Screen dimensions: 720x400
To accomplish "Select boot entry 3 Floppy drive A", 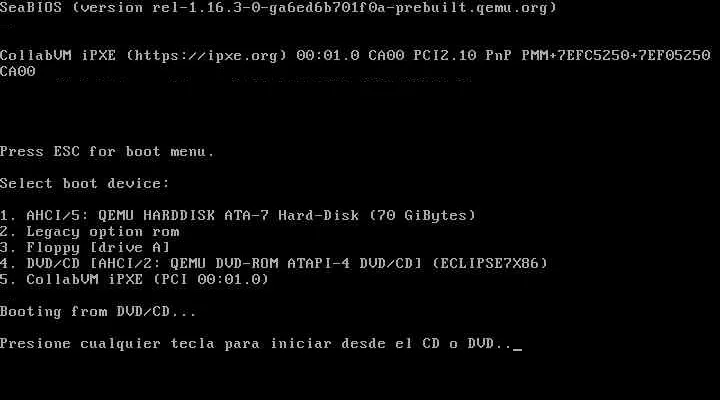I will click(85, 248).
